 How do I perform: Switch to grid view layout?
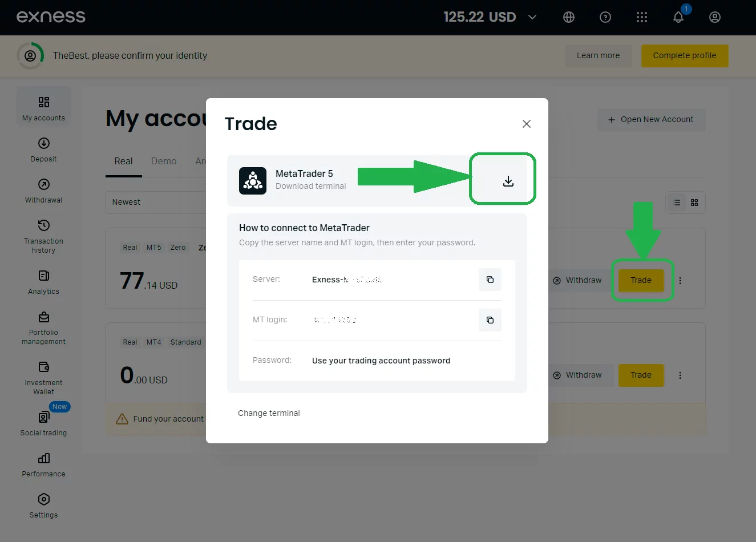click(x=694, y=203)
